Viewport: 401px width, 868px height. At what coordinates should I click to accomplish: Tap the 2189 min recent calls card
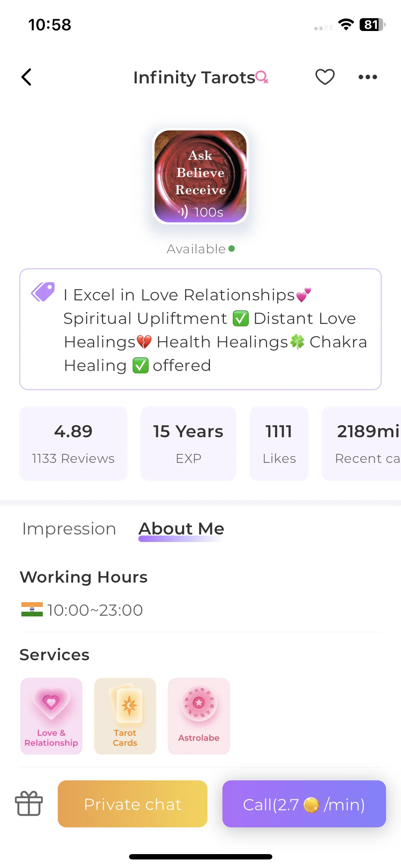[361, 444]
